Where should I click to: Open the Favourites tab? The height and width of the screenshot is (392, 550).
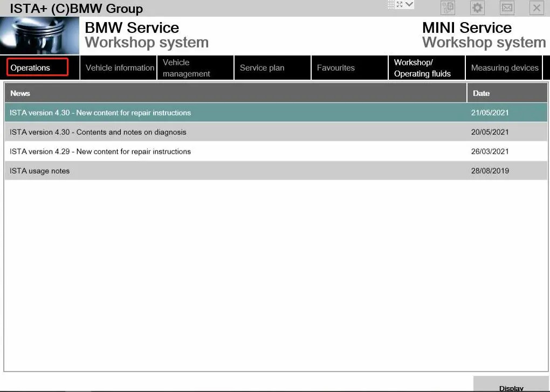350,68
